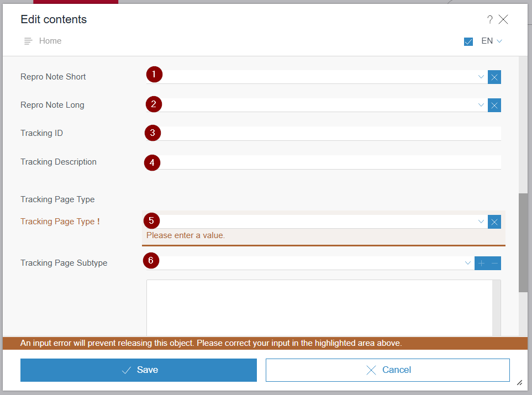Toggle the EN language checkbox

468,41
